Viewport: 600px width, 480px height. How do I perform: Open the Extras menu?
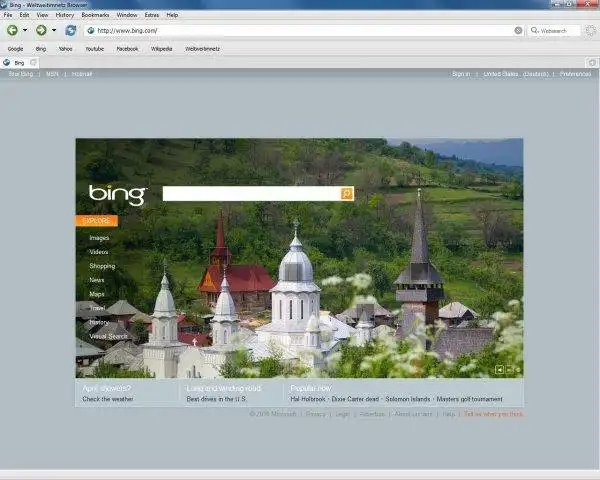point(152,15)
